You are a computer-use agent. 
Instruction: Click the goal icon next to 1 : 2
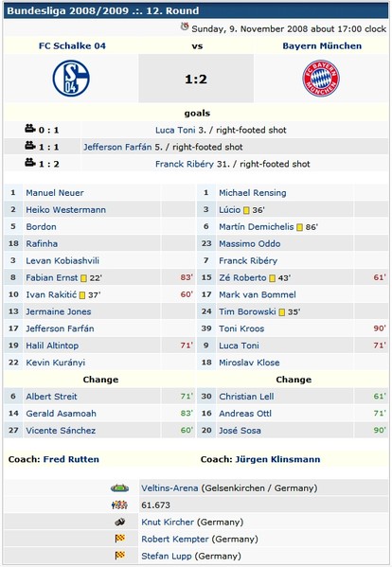click(x=30, y=163)
